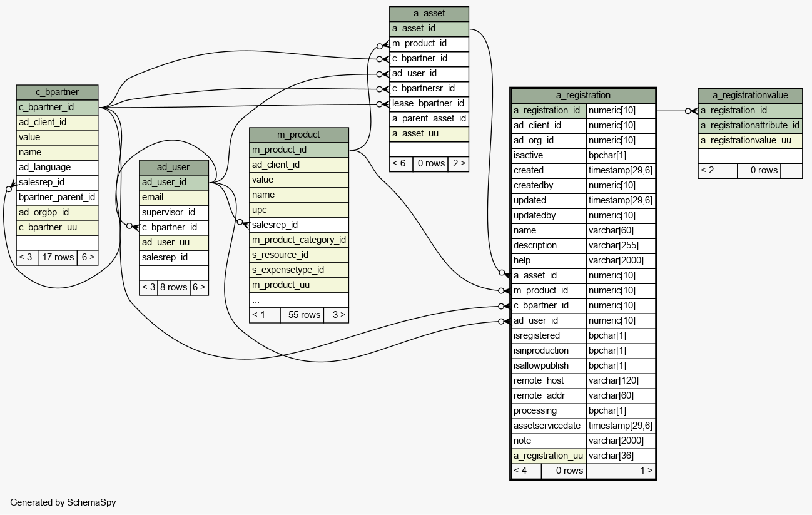Select isinproduction in a_registration
The width and height of the screenshot is (812, 515).
click(549, 350)
